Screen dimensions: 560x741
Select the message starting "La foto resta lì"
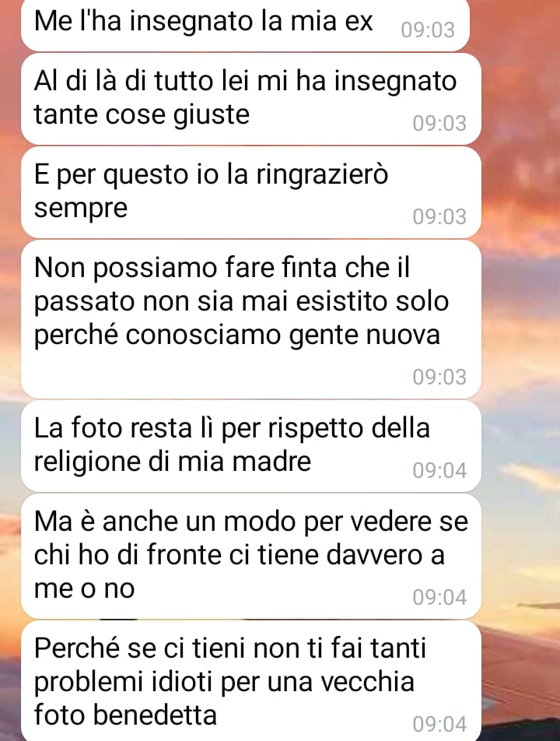pos(250,446)
